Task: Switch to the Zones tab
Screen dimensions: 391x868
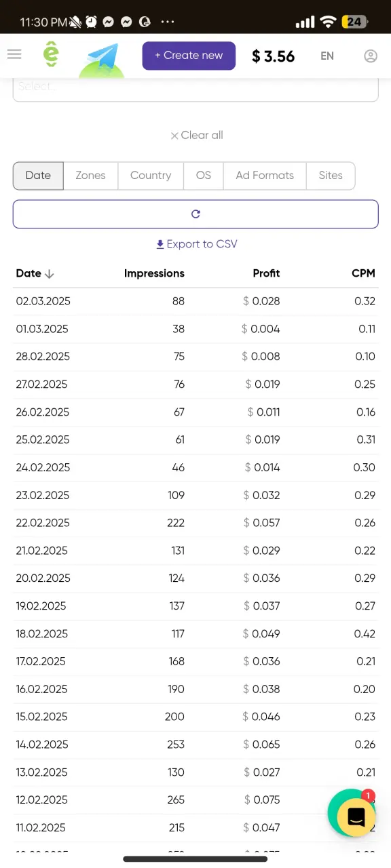Action: pyautogui.click(x=90, y=175)
